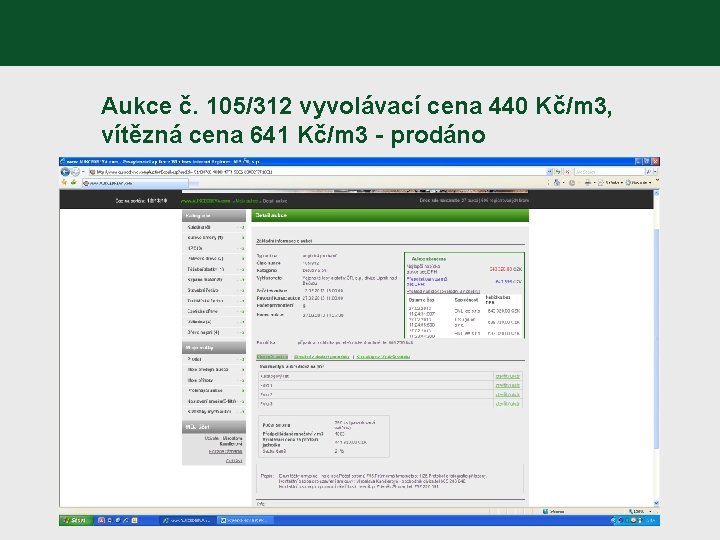Screen dimensions: 720x540
Task: Open a new blank browser tab
Action: tap(194, 183)
